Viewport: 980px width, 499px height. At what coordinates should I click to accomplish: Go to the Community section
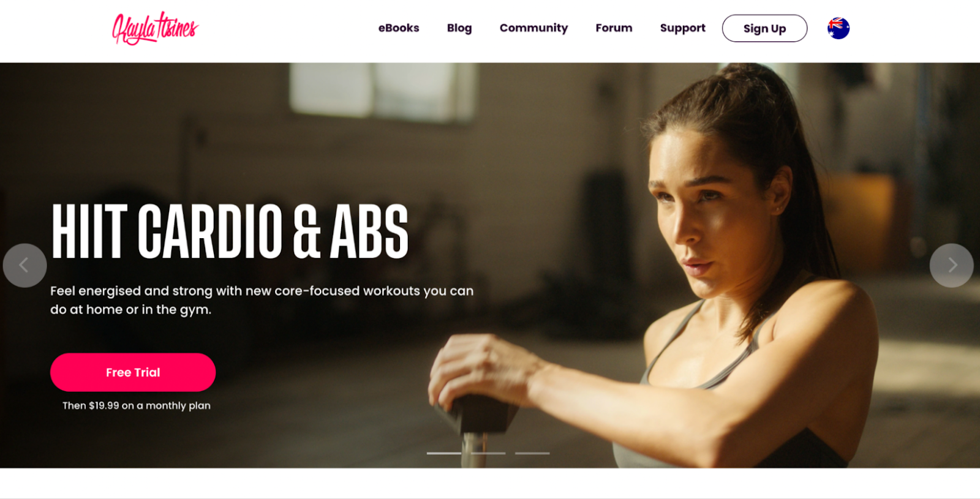coord(533,28)
